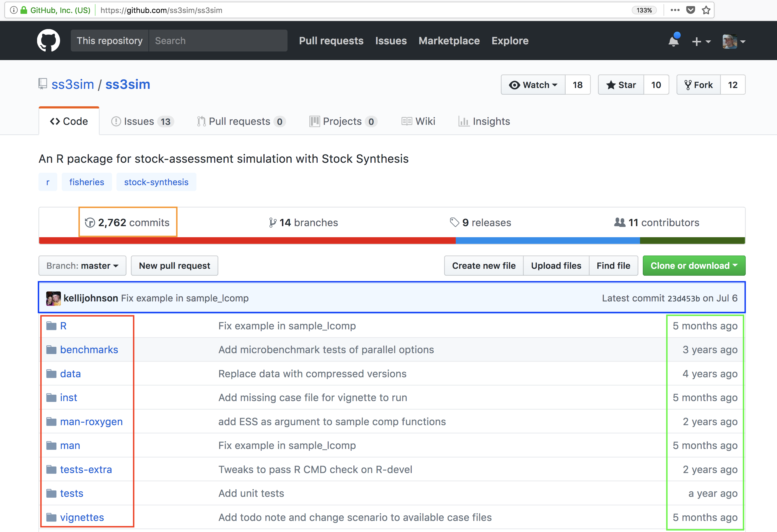The width and height of the screenshot is (777, 532).
Task: Open the Watch dropdown
Action: pos(533,85)
